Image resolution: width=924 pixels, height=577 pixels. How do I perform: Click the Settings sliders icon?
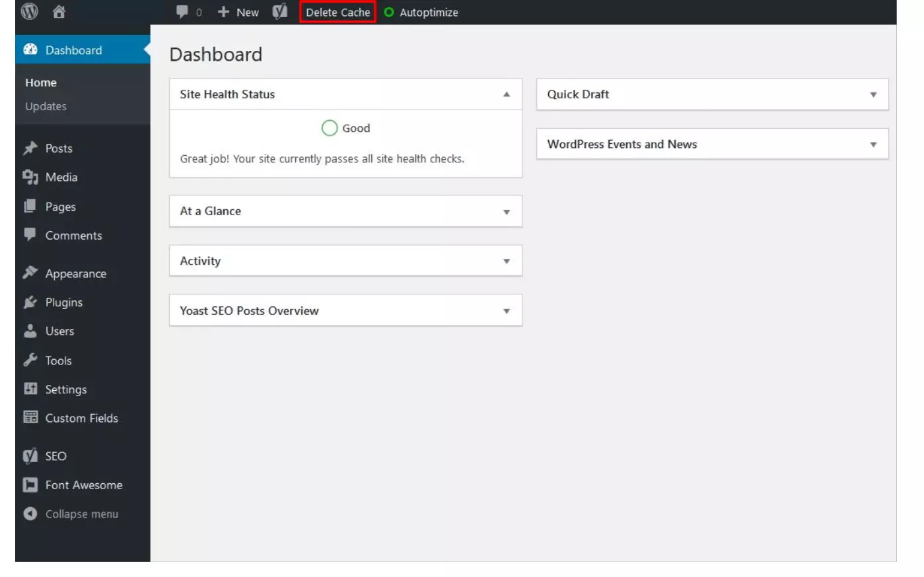coord(30,388)
